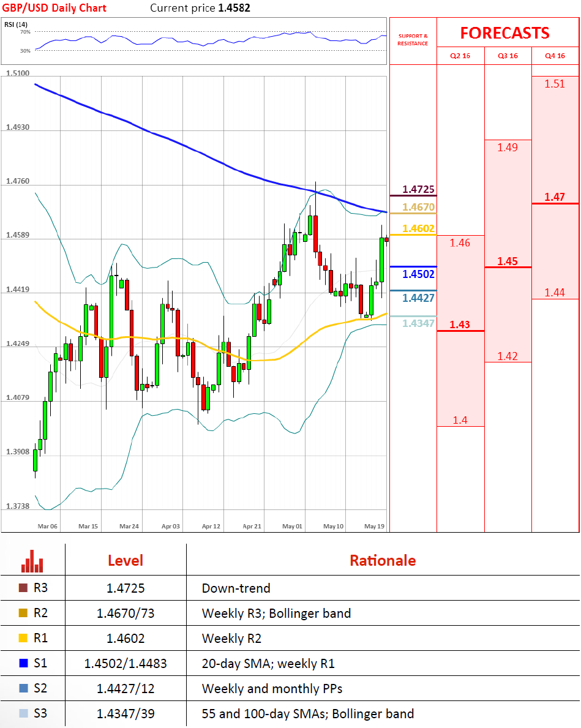Click the 1.4602 resistance level label
581x728 pixels.
[x=418, y=228]
